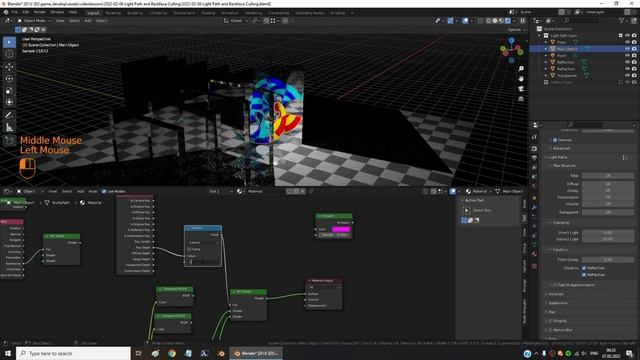Viewport: 640px width, 360px height.
Task: Enable the Simplify checkbox
Action: click(x=550, y=321)
